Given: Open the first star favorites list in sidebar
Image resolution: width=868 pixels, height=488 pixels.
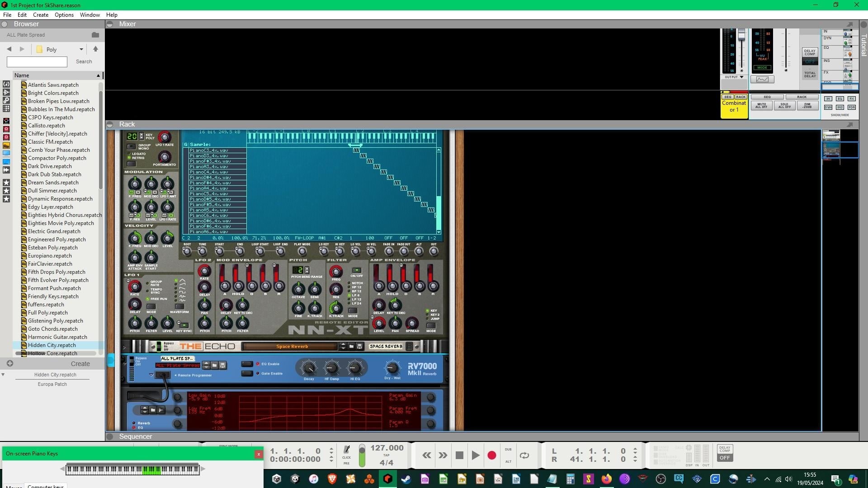Looking at the screenshot, I should point(6,183).
